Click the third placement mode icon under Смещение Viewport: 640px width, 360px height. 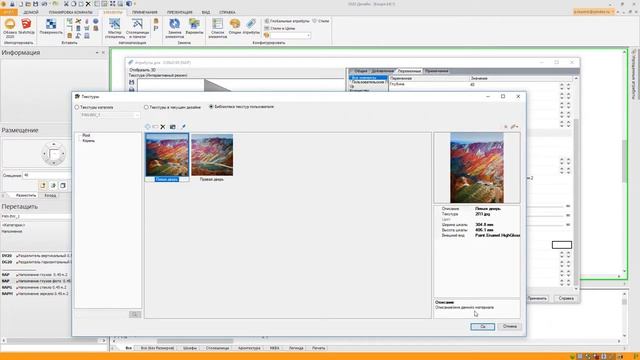tap(63, 185)
